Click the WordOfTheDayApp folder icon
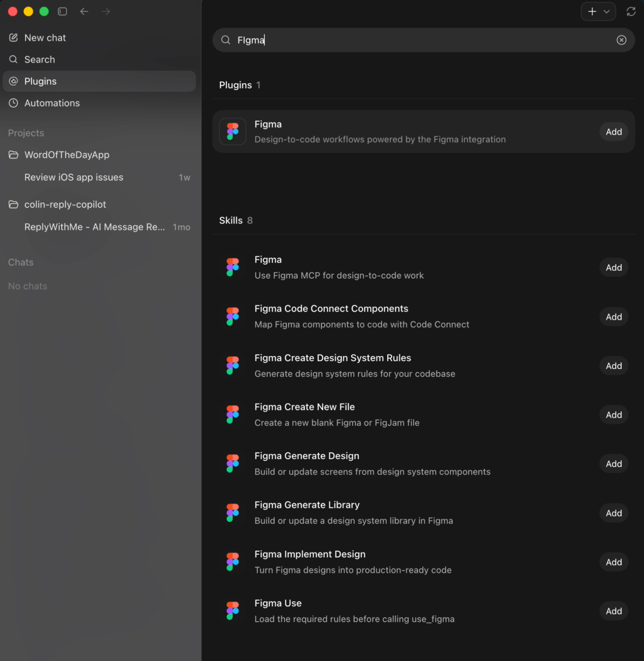This screenshot has height=661, width=644. pos(13,154)
